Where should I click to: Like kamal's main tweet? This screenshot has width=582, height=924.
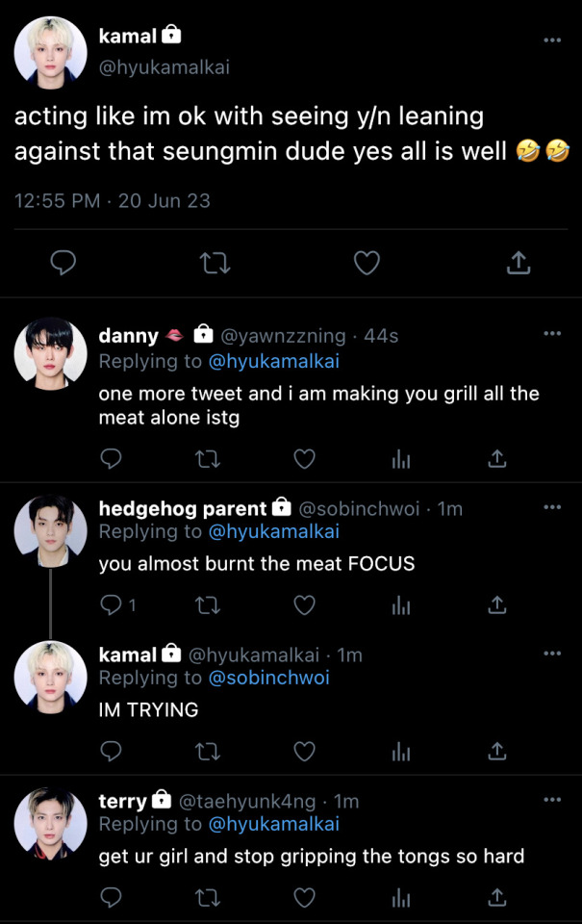coord(367,263)
